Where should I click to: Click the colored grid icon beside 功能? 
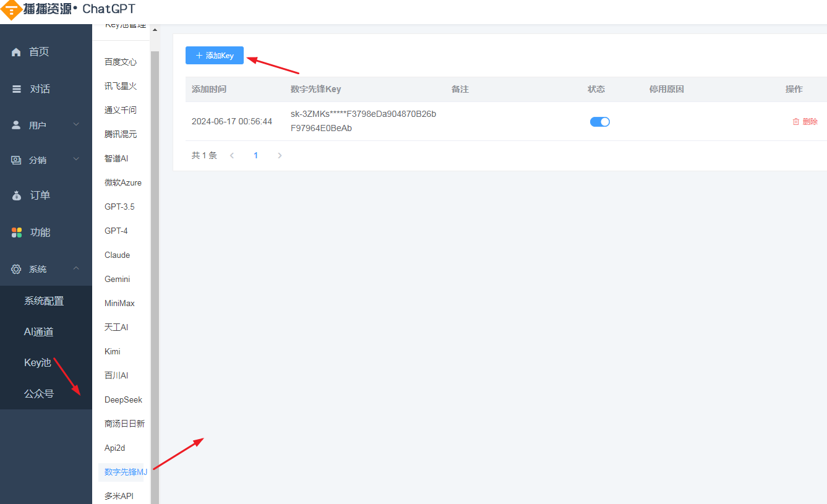click(x=17, y=233)
